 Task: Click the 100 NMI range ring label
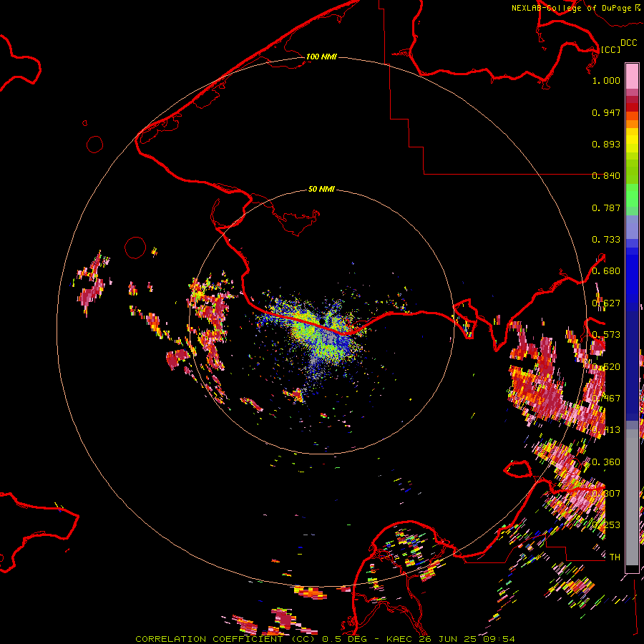coord(321,57)
